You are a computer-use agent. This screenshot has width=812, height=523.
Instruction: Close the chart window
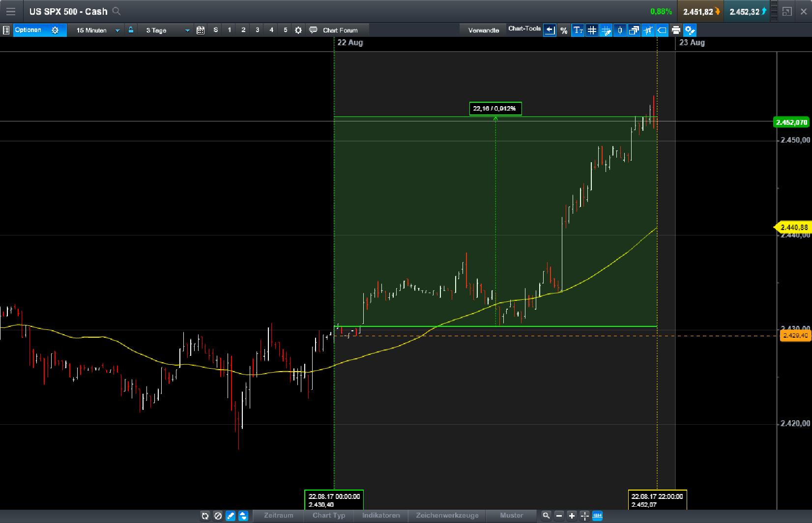click(x=804, y=11)
